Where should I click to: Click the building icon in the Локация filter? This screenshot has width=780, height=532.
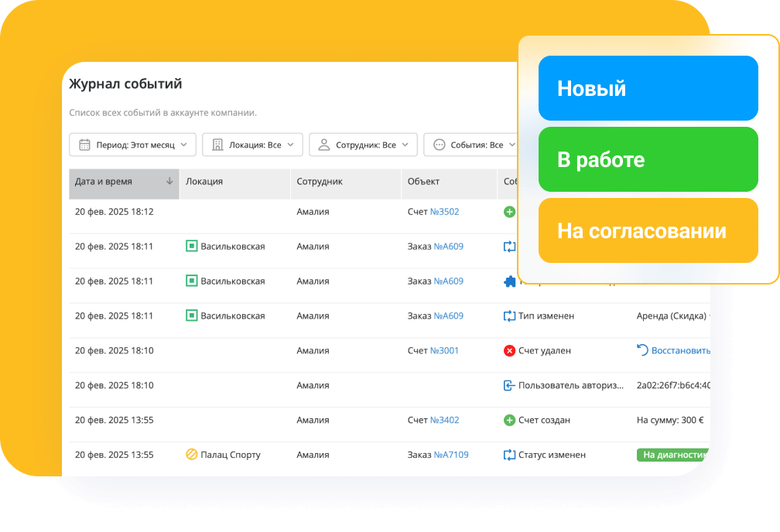click(x=216, y=144)
